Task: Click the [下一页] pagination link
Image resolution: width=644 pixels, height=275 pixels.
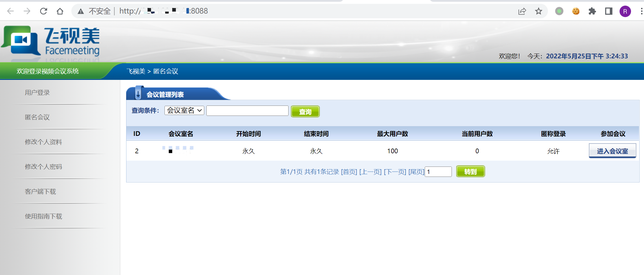Action: click(x=395, y=172)
